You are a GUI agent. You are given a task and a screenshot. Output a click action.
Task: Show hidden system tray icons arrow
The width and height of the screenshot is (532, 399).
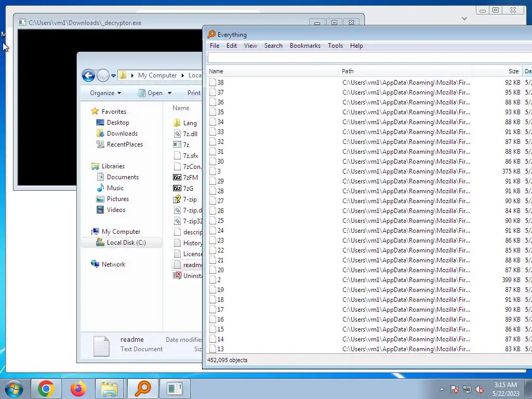click(x=442, y=389)
